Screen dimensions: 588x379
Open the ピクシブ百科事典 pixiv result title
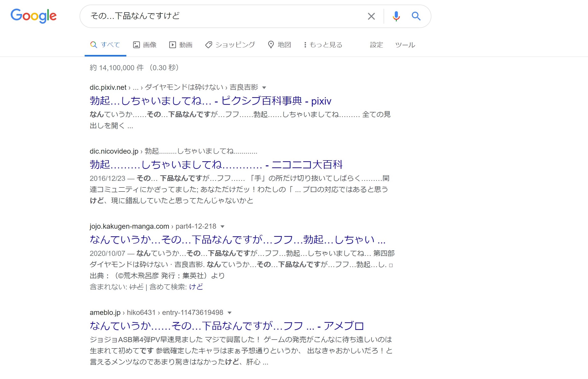coord(210,101)
